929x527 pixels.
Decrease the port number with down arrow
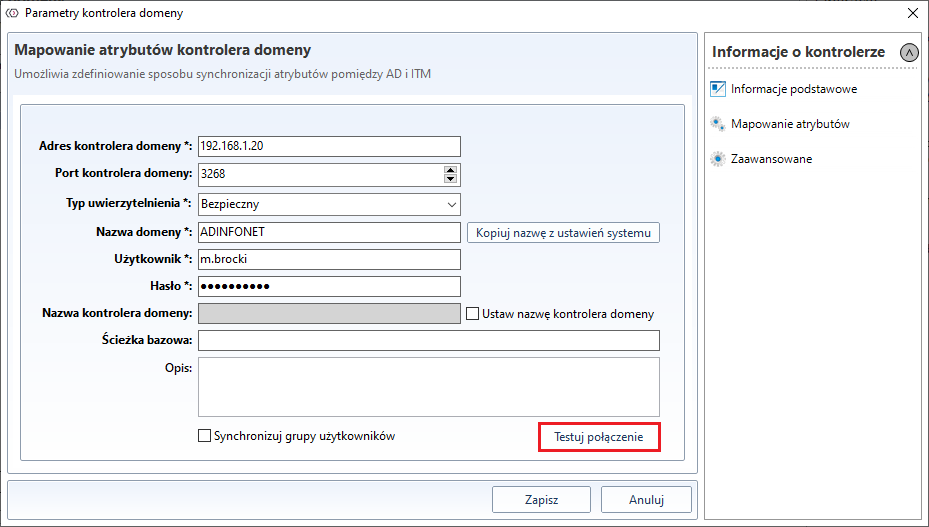(x=450, y=180)
